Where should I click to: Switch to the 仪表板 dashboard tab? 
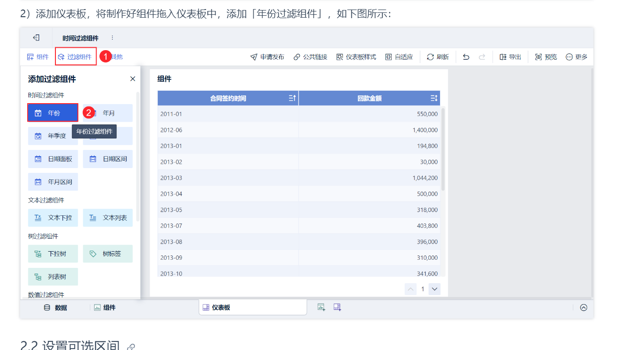click(x=253, y=308)
